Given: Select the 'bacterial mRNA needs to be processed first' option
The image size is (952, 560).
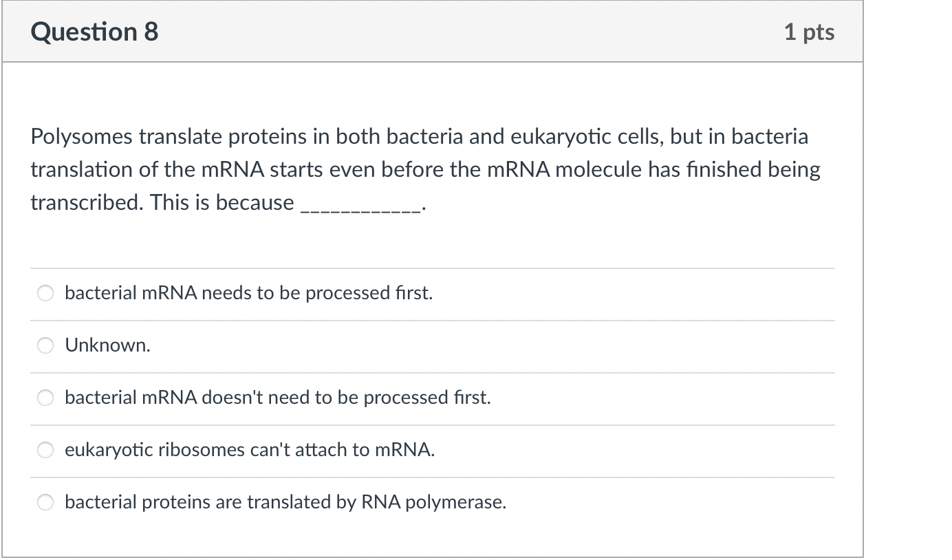Looking at the screenshot, I should [248, 292].
